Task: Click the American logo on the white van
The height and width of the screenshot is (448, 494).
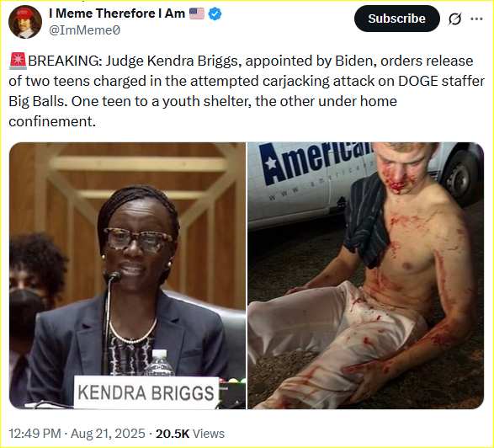Action: click(x=315, y=162)
